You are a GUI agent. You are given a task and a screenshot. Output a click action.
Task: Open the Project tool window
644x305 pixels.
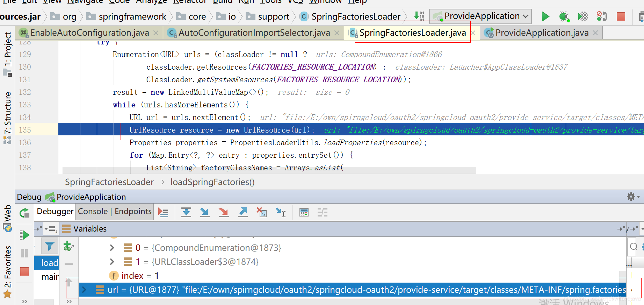(x=8, y=54)
